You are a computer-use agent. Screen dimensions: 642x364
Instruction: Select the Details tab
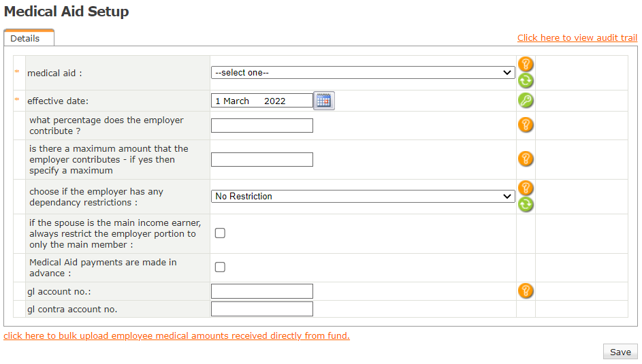click(x=25, y=39)
